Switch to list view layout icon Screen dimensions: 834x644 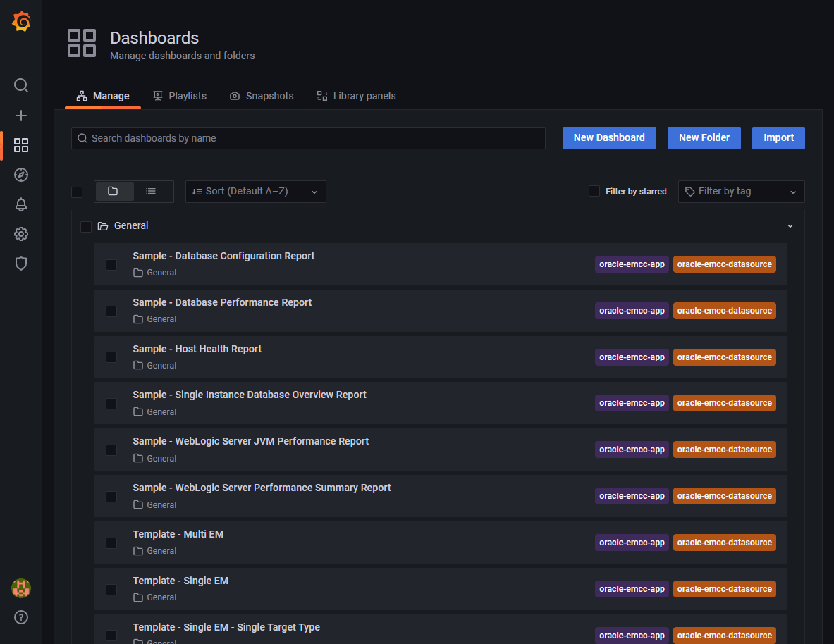[150, 190]
